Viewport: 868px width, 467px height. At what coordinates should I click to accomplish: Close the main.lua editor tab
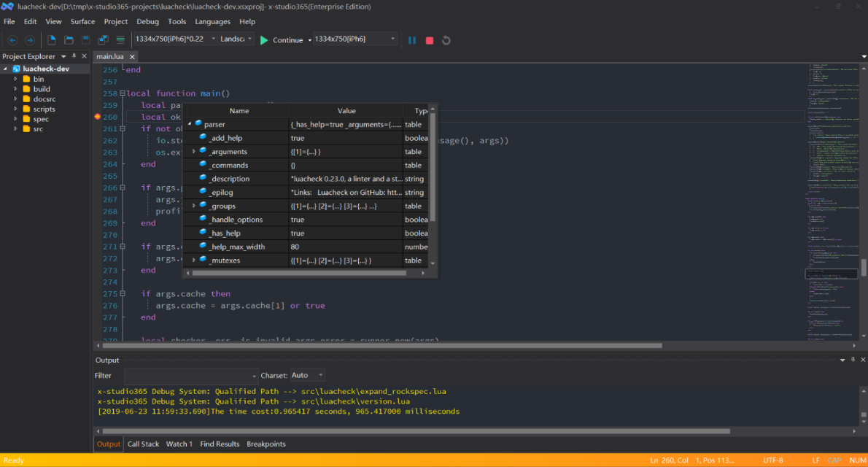tap(133, 57)
